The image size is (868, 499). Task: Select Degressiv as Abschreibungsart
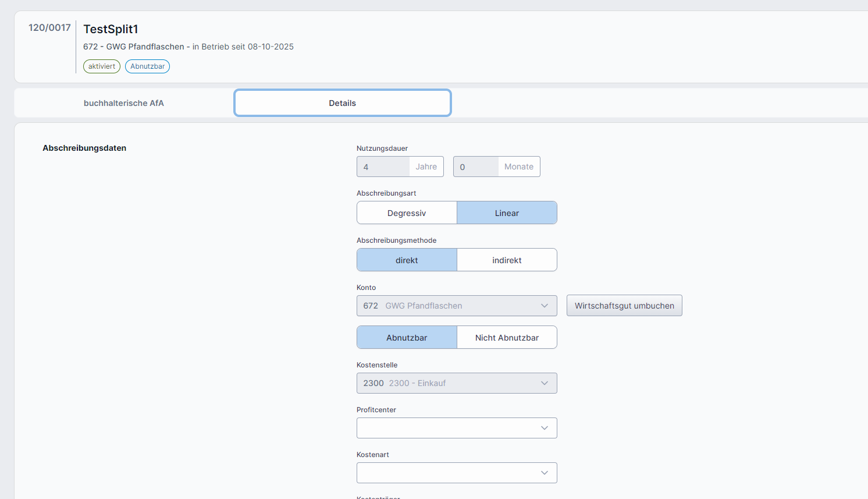point(407,213)
